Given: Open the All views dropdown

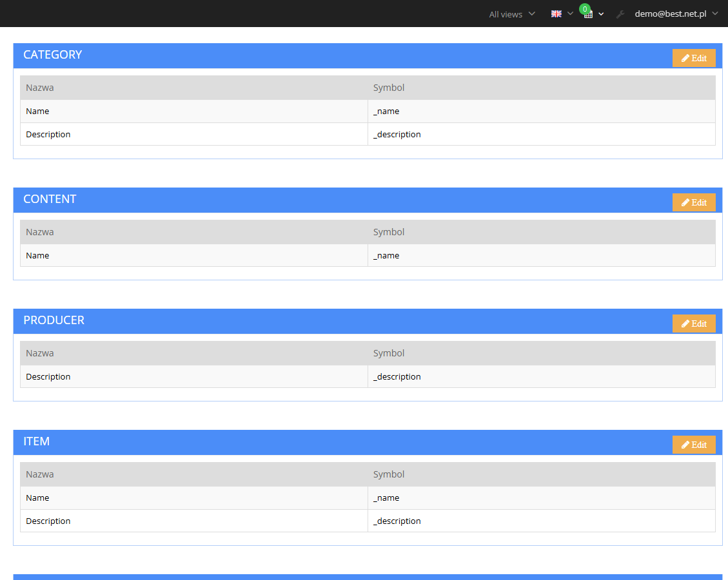Looking at the screenshot, I should point(512,14).
